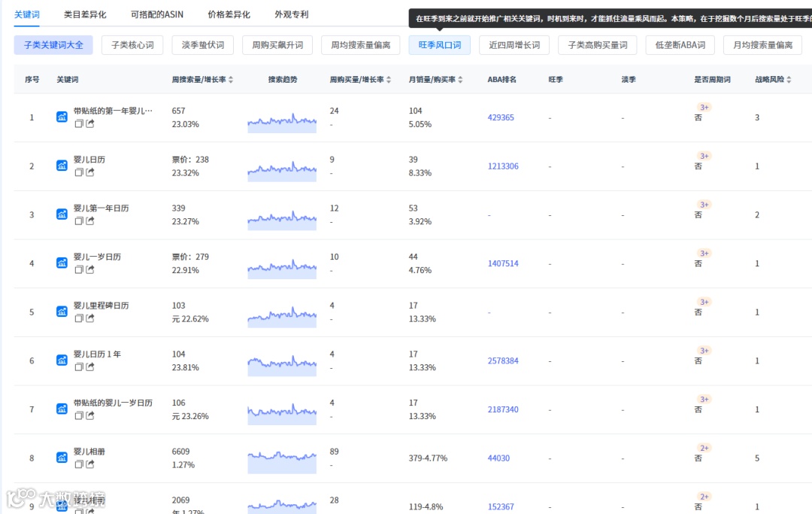Screen dimensions: 812x514
Task: Click the copy icon under 带贴纸的第一年婴儿 keyword
Action: [x=79, y=124]
